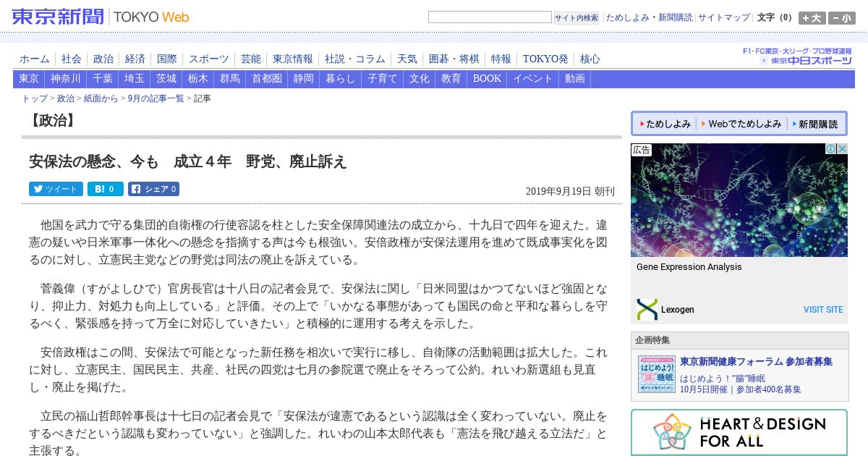
Task: Select the 茨城 regional tab
Action: (166, 79)
